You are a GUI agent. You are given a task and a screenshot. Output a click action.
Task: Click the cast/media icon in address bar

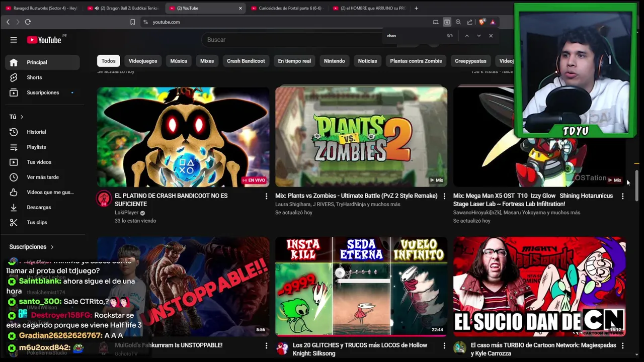tap(436, 22)
